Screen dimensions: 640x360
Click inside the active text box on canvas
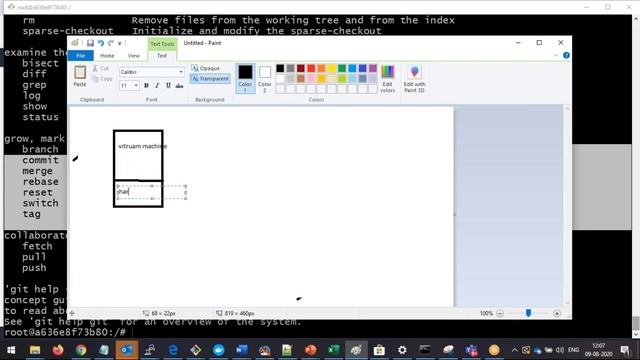click(151, 192)
